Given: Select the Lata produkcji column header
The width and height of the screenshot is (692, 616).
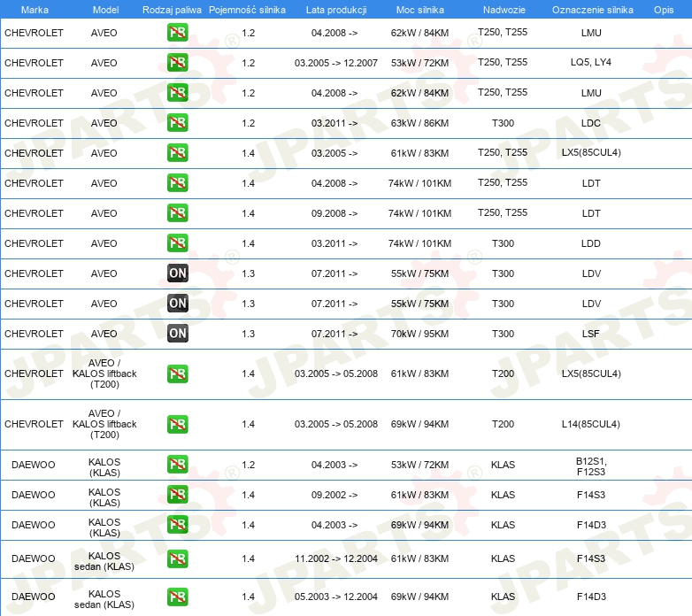Looking at the screenshot, I should [336, 9].
